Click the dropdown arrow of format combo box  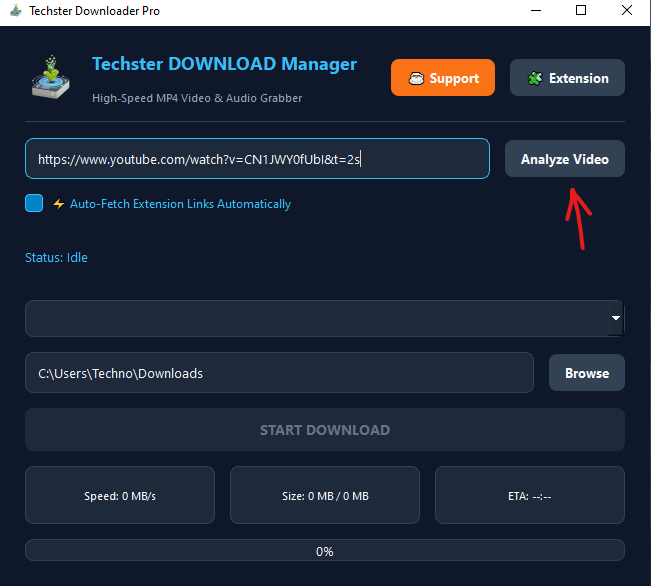(616, 318)
